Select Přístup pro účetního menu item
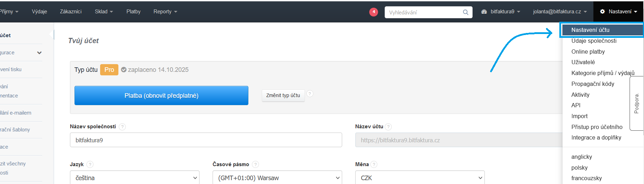This screenshot has height=184, width=644. tap(597, 127)
